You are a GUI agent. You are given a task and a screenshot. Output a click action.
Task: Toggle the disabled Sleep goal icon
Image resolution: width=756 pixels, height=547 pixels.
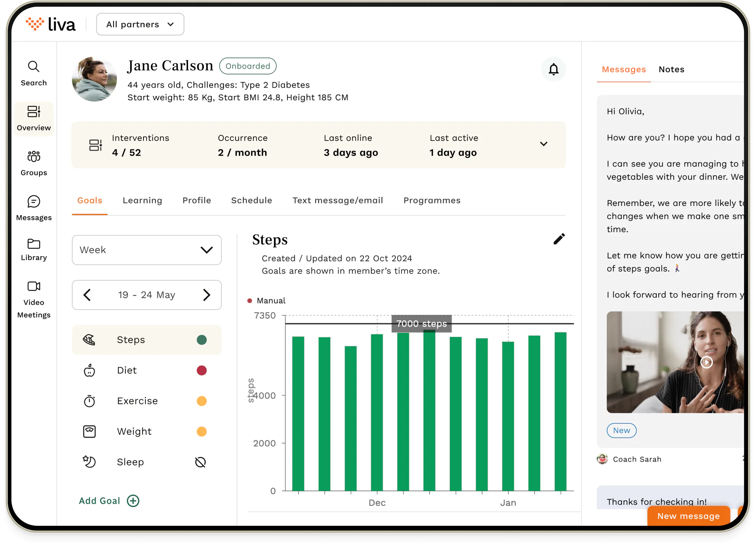pyautogui.click(x=200, y=462)
